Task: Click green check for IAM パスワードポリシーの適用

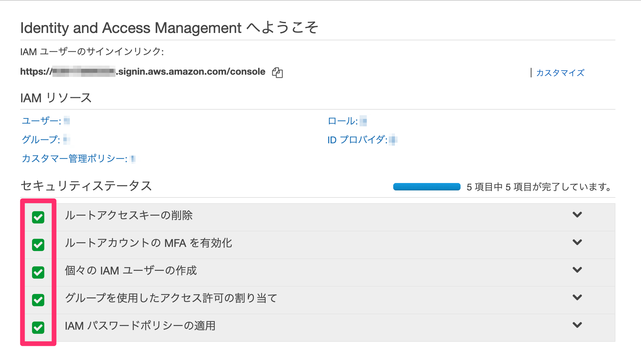Action: [38, 328]
